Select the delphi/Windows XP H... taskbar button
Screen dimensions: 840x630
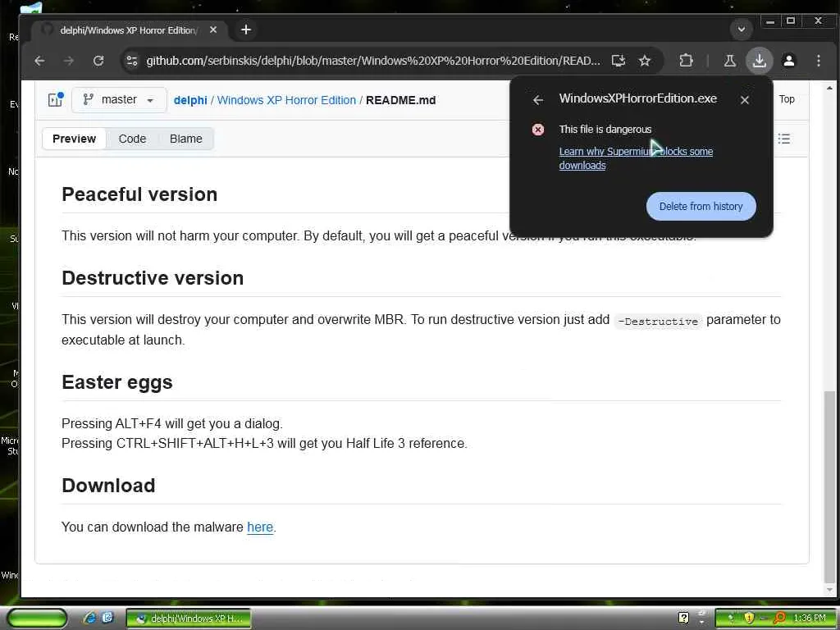(188, 619)
